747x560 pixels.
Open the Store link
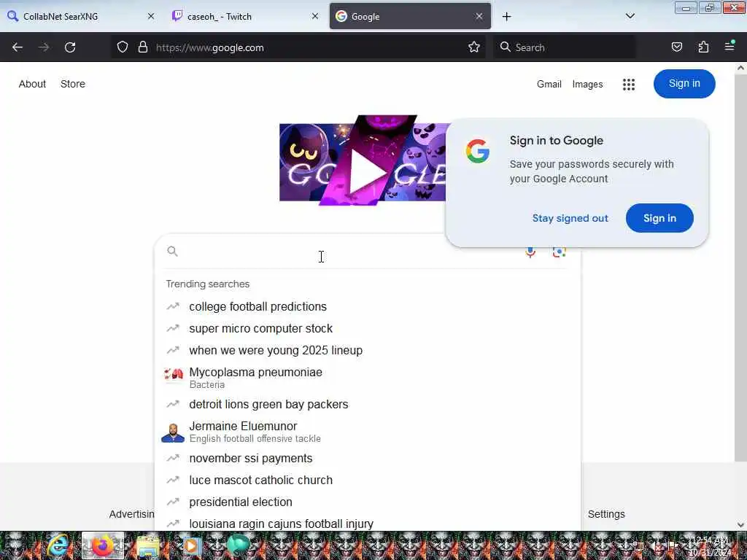point(73,84)
